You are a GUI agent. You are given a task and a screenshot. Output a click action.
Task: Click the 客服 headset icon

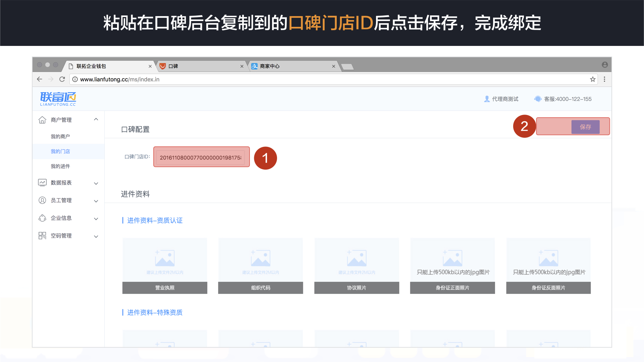(x=538, y=99)
